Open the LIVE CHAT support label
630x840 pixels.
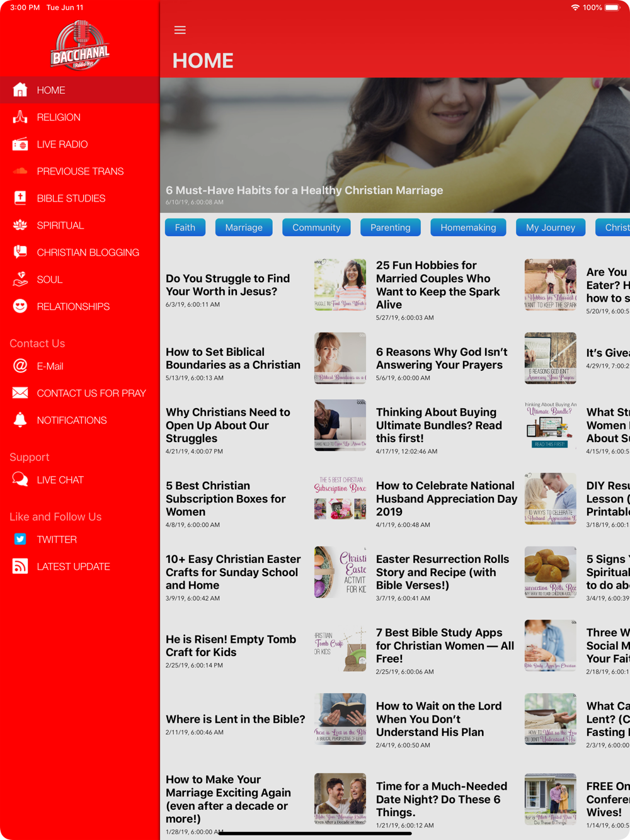coord(60,480)
